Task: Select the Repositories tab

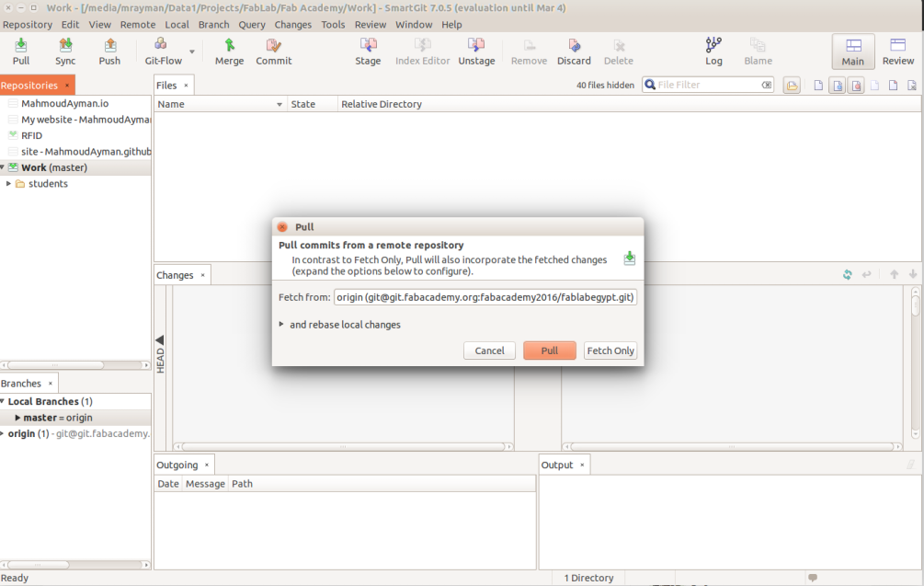Action: [x=29, y=86]
